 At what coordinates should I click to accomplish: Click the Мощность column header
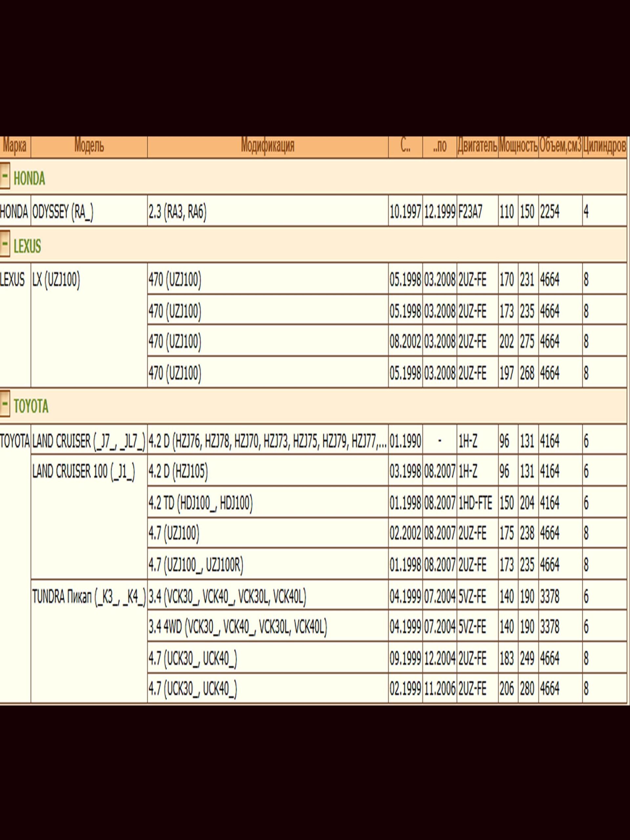pyautogui.click(x=518, y=146)
